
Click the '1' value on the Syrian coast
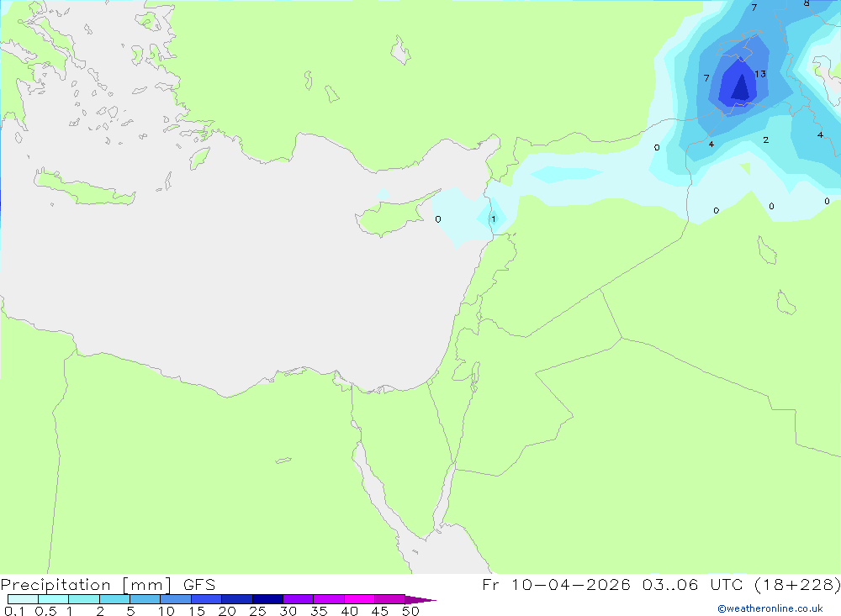coord(494,218)
